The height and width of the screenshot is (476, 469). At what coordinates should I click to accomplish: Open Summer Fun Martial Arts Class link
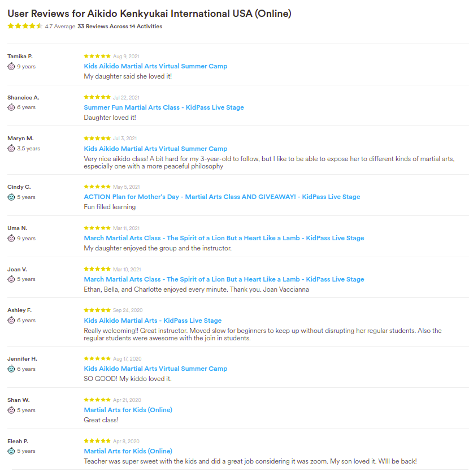[x=164, y=107]
